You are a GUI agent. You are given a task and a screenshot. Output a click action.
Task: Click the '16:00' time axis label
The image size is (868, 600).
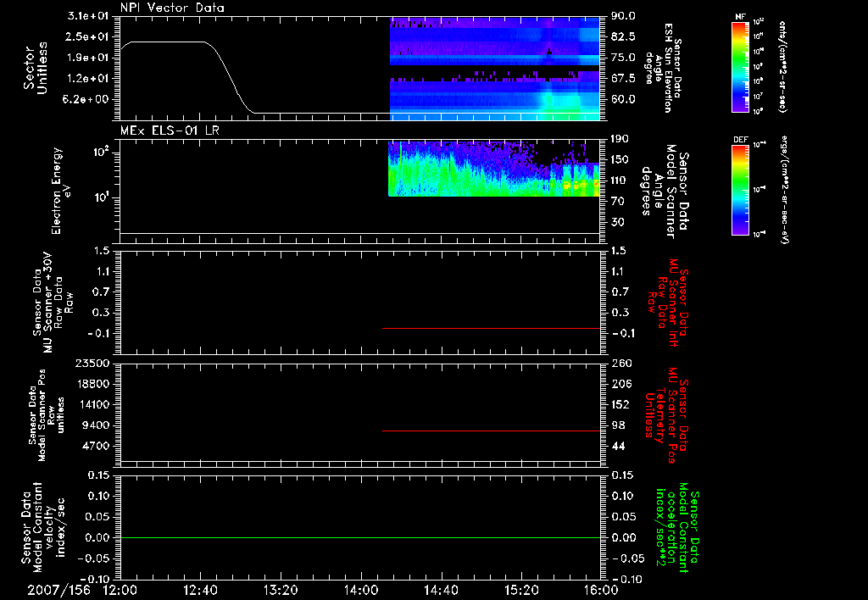click(x=601, y=590)
